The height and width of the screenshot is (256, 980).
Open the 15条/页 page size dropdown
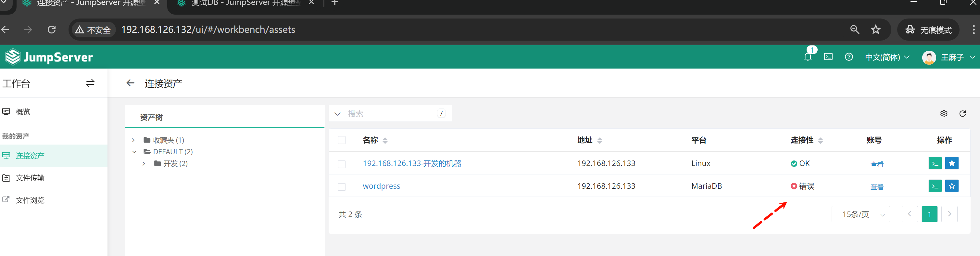[x=861, y=214]
